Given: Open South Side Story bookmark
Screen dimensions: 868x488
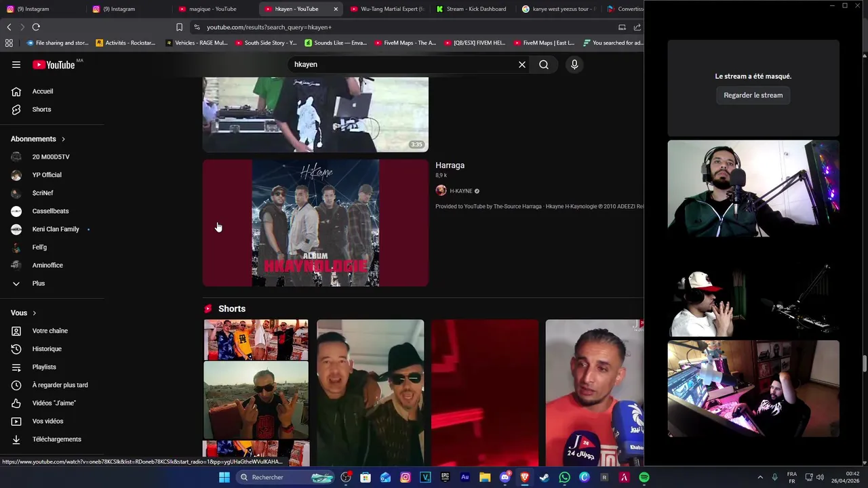Looking at the screenshot, I should pos(266,43).
